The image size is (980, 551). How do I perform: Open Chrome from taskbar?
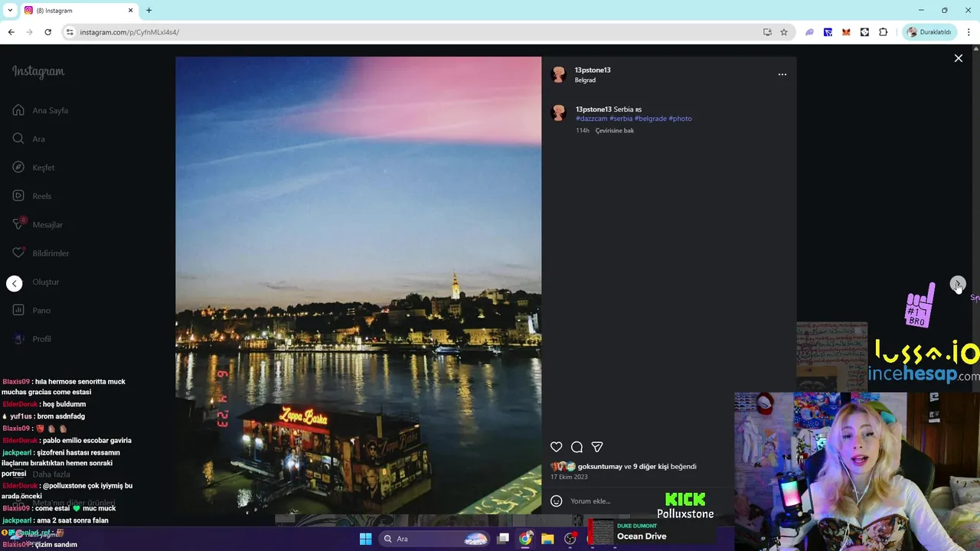[525, 539]
